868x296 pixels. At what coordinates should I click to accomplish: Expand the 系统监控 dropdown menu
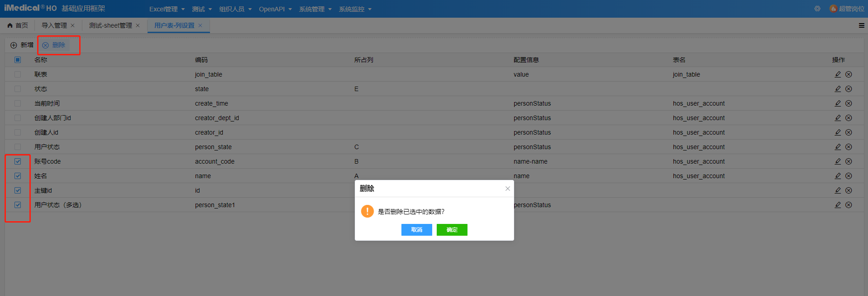[x=355, y=9]
